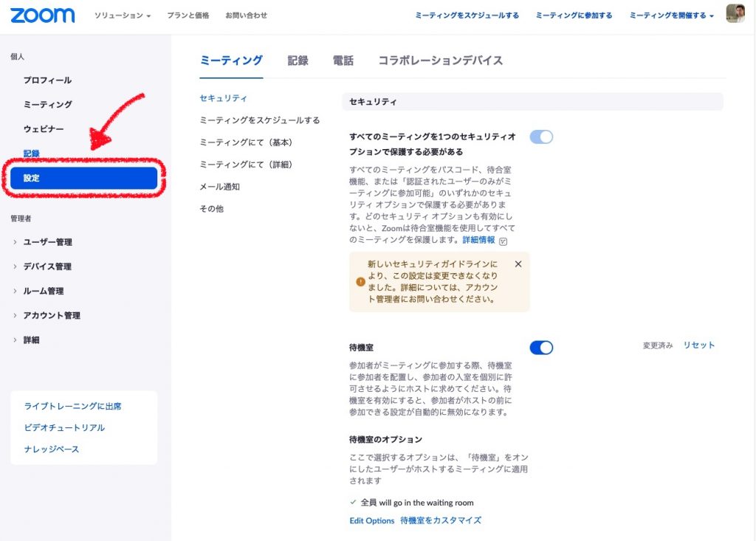Open ミーティングを開催する dropdown
Image resolution: width=756 pixels, height=541 pixels.
point(671,15)
